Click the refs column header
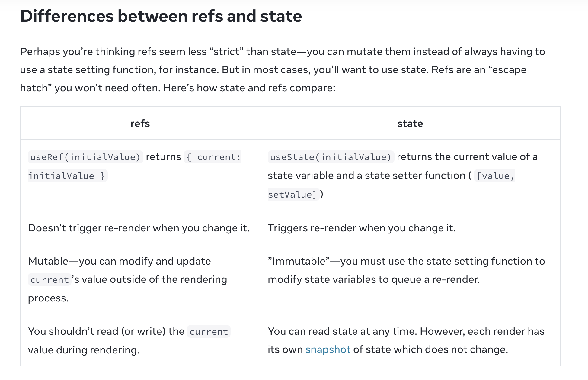Viewport: 588px width, 380px height. click(140, 123)
